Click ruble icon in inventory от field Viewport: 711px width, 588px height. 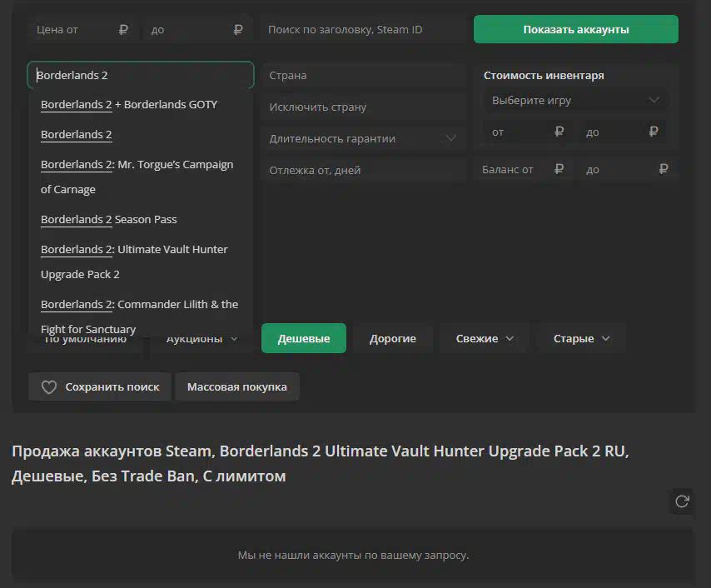(559, 132)
